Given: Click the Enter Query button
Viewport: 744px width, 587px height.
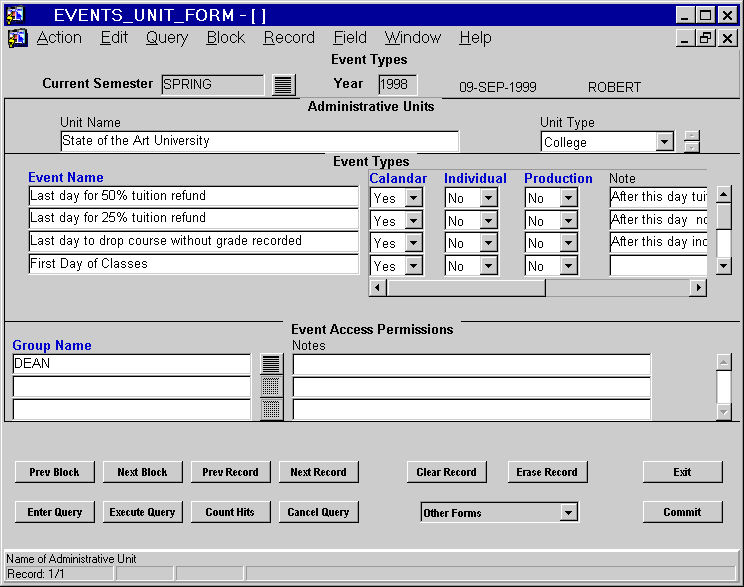Looking at the screenshot, I should point(55,512).
